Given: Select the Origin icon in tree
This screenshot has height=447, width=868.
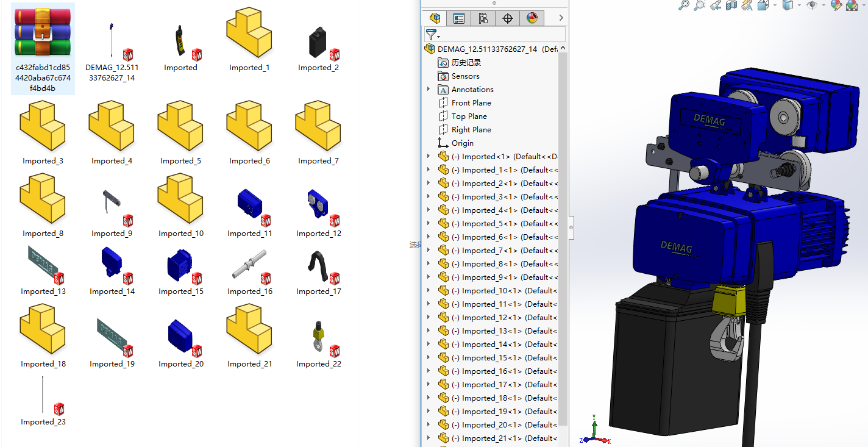Looking at the screenshot, I should coord(443,143).
